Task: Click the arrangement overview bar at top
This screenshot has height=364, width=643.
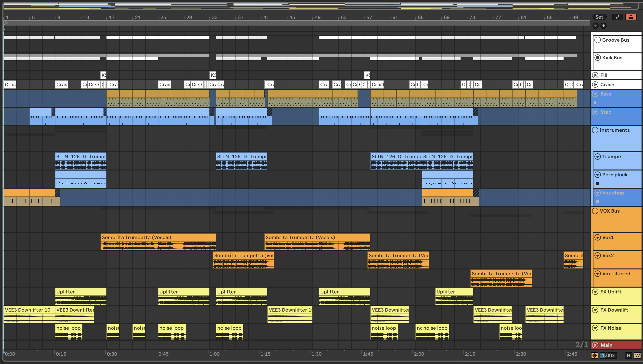Action: click(x=320, y=5)
